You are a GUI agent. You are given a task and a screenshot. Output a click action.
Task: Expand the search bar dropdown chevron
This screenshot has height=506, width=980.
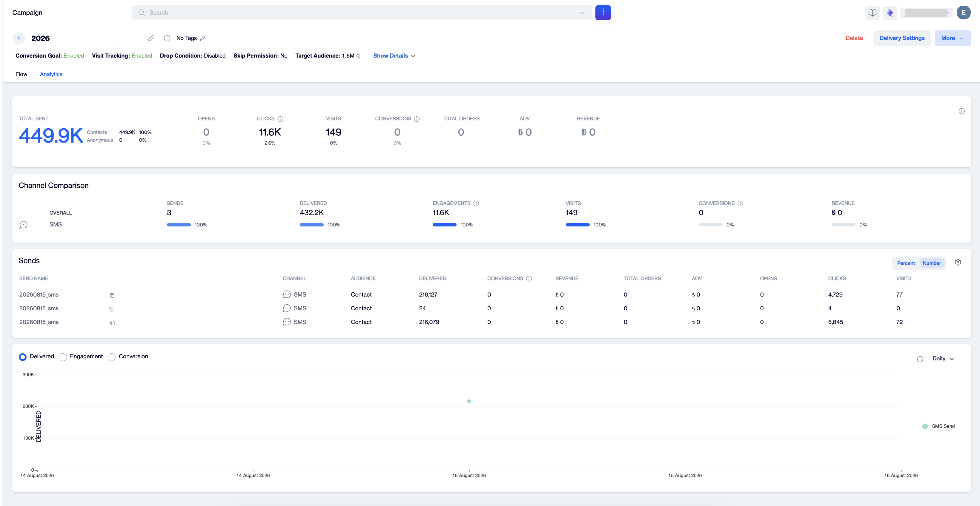582,13
